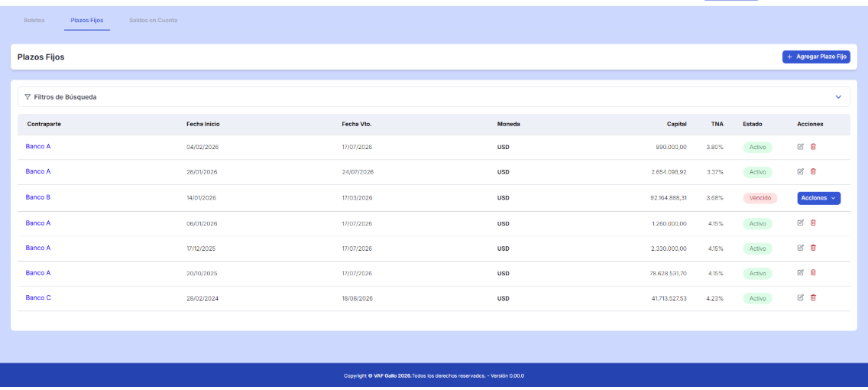Switch to the Boletos tab

coord(34,21)
